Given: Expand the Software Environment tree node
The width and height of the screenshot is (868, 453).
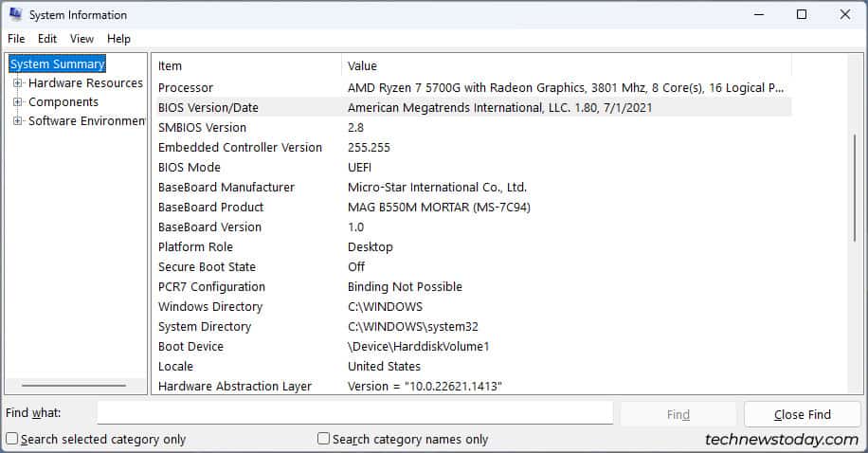Looking at the screenshot, I should (18, 120).
